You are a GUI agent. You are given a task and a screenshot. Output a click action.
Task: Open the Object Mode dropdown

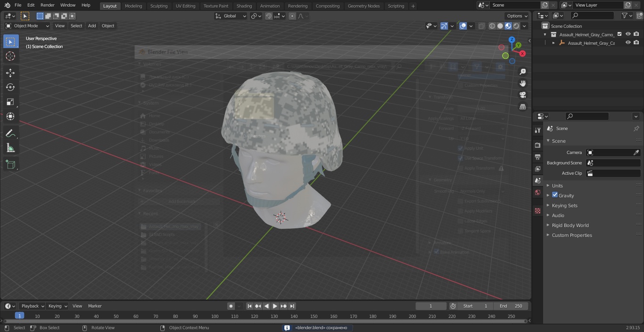pyautogui.click(x=27, y=26)
